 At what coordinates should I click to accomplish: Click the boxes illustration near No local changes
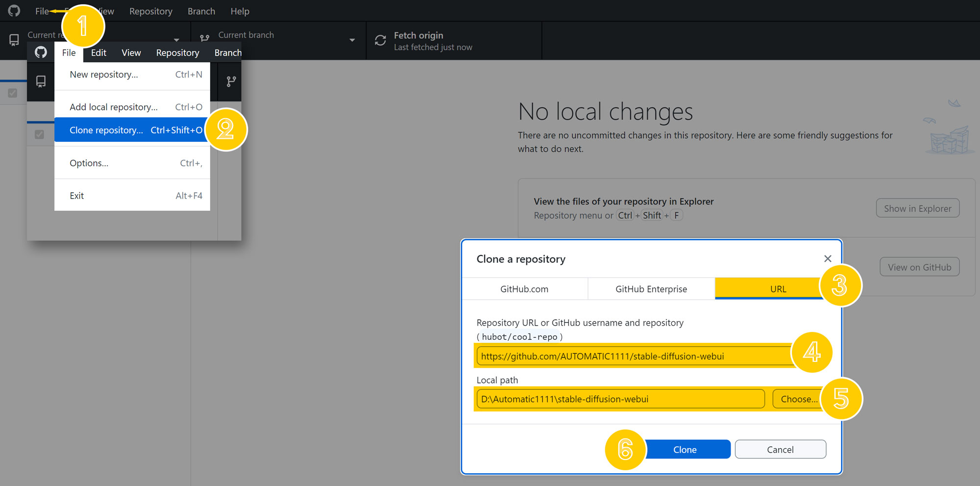(x=949, y=128)
